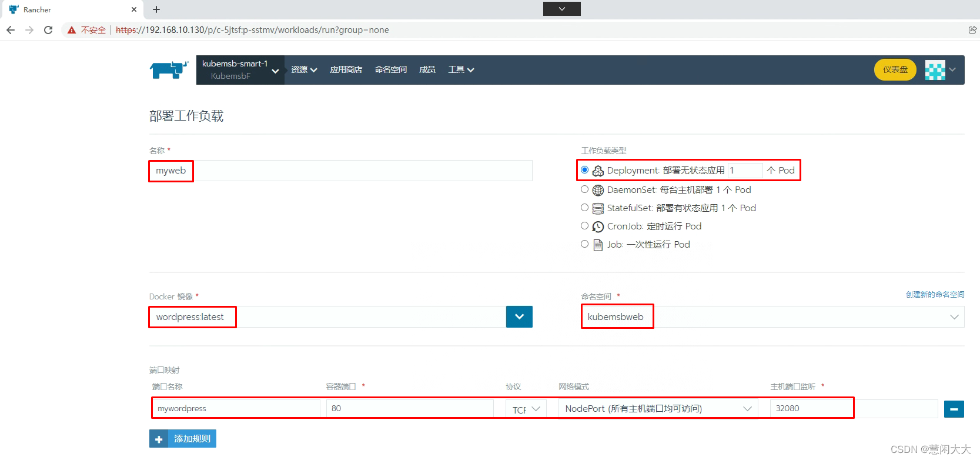The image size is (980, 460).
Task: Click the 添加规则 add rule button
Action: (x=183, y=439)
